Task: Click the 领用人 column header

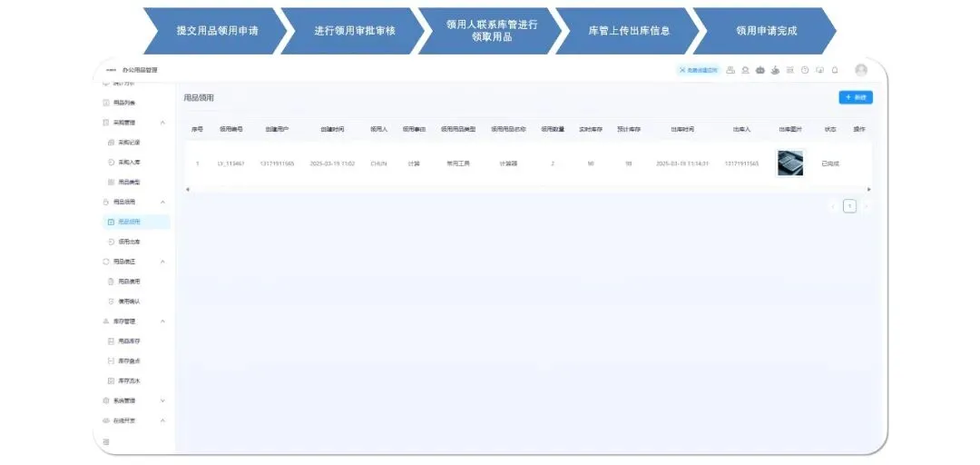Action: (x=378, y=130)
